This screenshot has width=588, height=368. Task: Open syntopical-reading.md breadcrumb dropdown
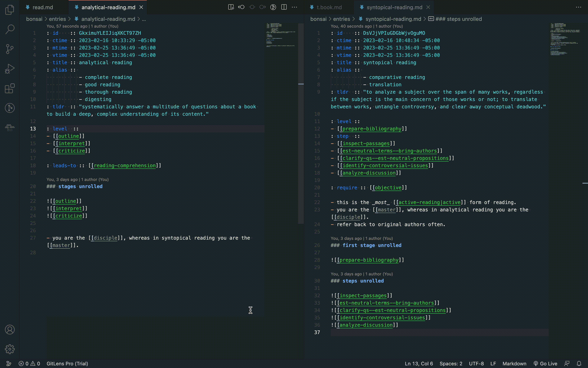(x=393, y=19)
